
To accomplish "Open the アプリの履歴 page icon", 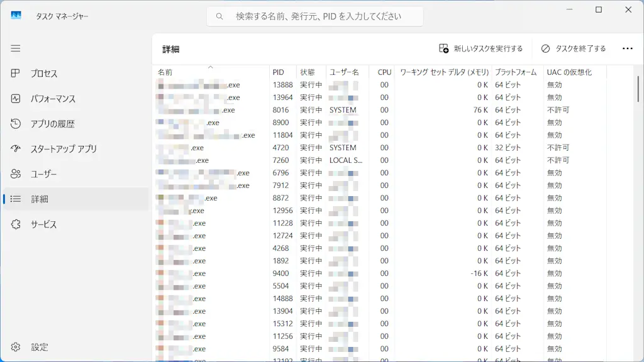I will [x=16, y=124].
